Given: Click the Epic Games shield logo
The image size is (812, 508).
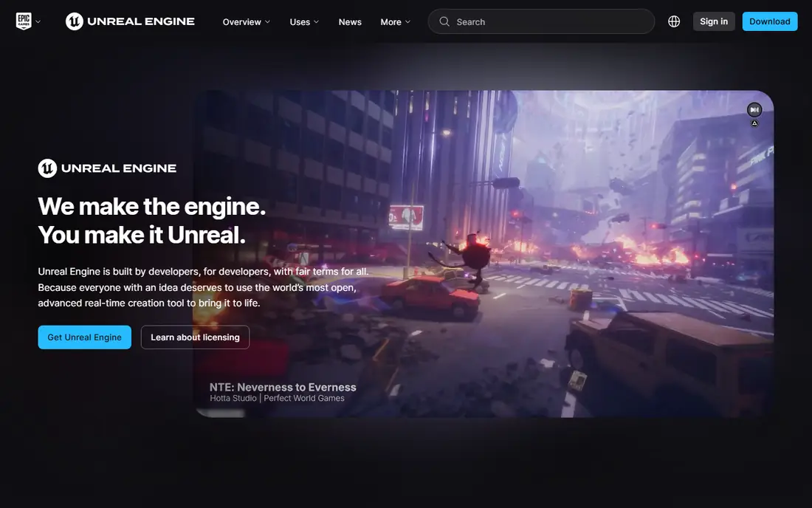Looking at the screenshot, I should point(24,21).
